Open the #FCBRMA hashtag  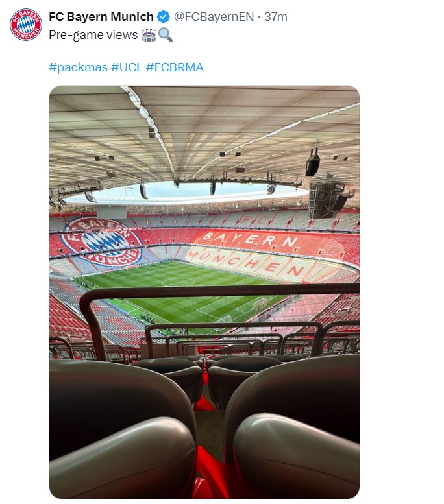point(175,67)
